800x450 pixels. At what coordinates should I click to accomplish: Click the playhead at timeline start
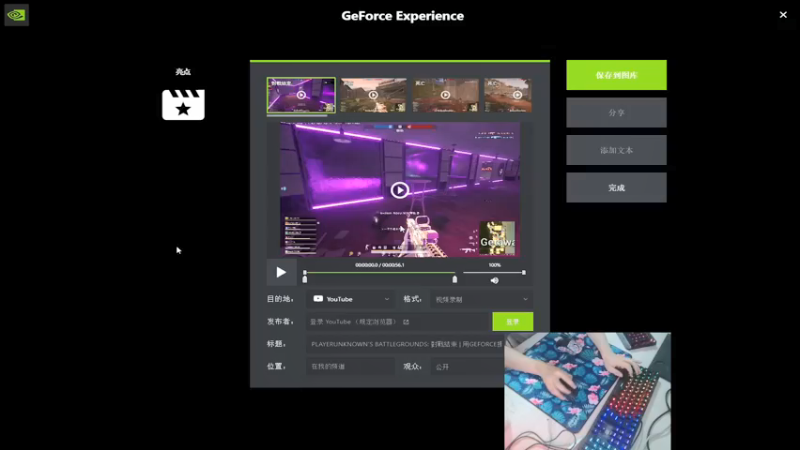[305, 272]
